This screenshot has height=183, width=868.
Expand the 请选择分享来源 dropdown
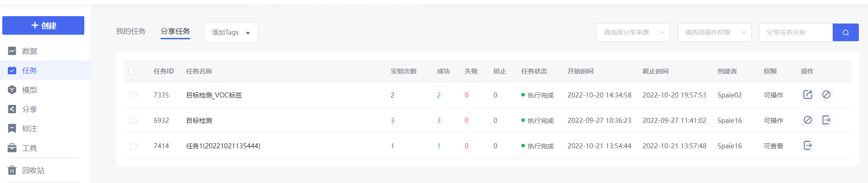point(633,32)
